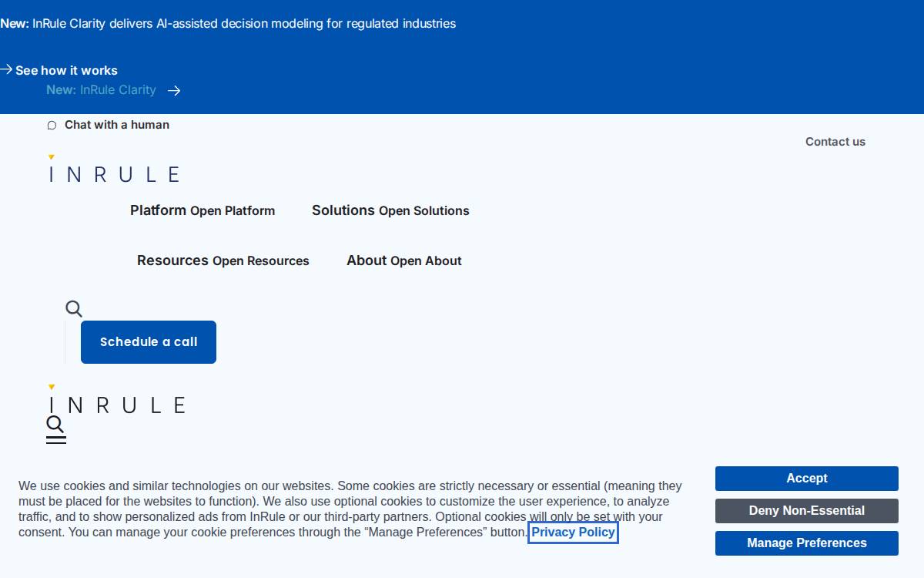Expand 'Open Platform' submenu
Image resolution: width=924 pixels, height=578 pixels.
pos(233,211)
